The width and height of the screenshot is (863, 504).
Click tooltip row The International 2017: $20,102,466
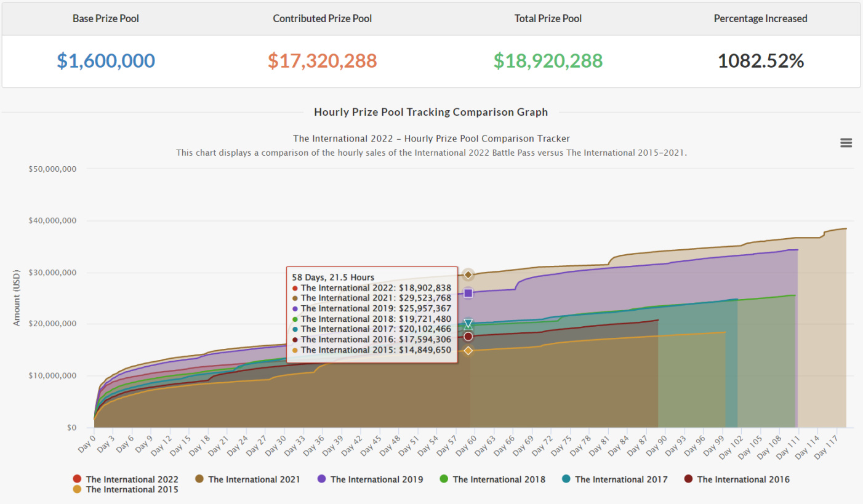[372, 329]
